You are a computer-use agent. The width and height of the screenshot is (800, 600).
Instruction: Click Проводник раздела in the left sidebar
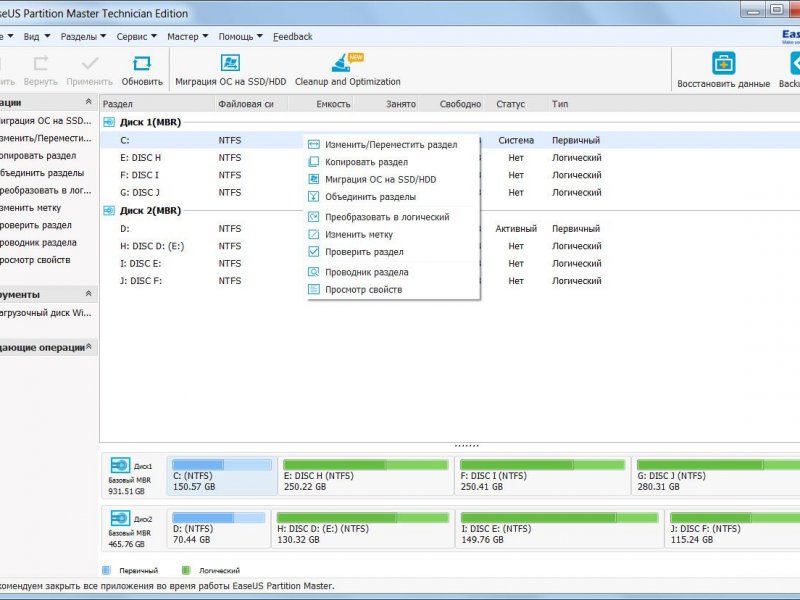click(38, 242)
